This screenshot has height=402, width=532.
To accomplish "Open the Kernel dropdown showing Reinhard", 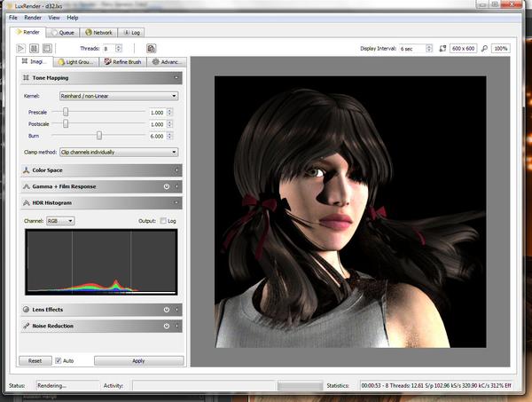I will [x=118, y=95].
